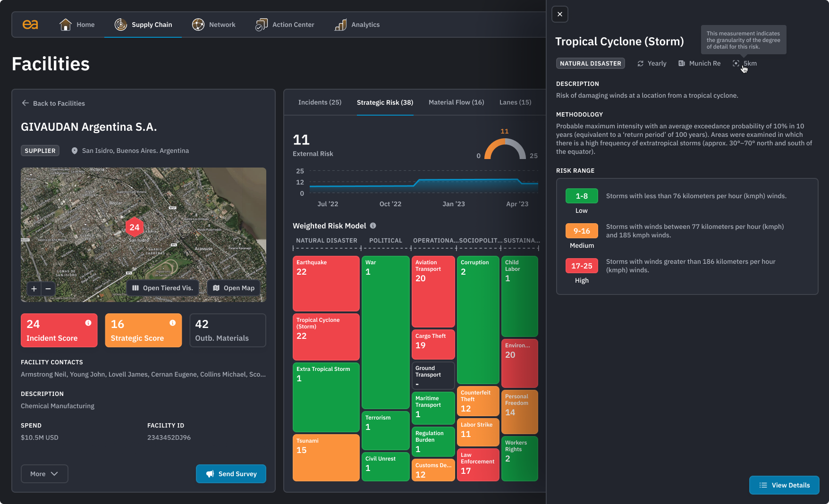Open the Home menu item
The height and width of the screenshot is (504, 829).
tap(77, 25)
